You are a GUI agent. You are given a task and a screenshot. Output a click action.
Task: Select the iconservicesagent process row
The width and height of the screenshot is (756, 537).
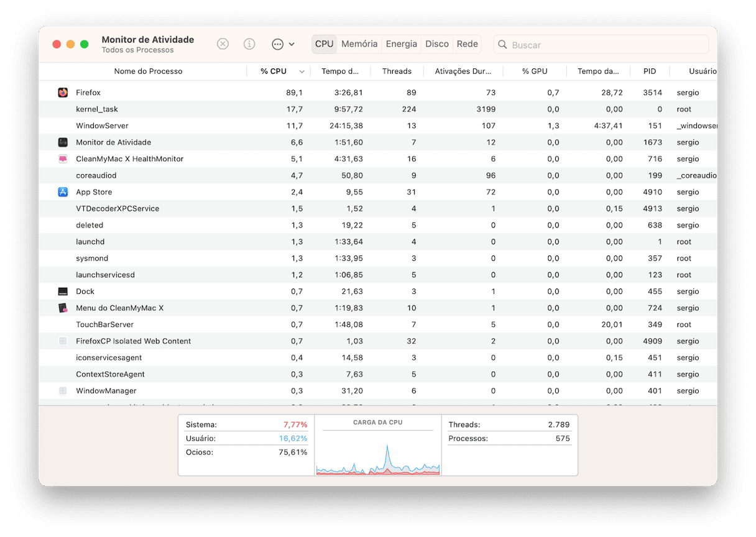[x=378, y=358]
